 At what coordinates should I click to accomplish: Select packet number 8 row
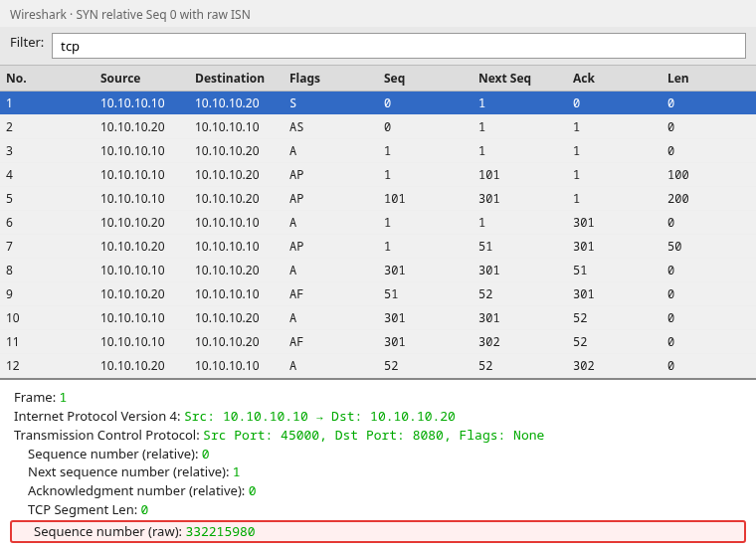click(x=378, y=270)
